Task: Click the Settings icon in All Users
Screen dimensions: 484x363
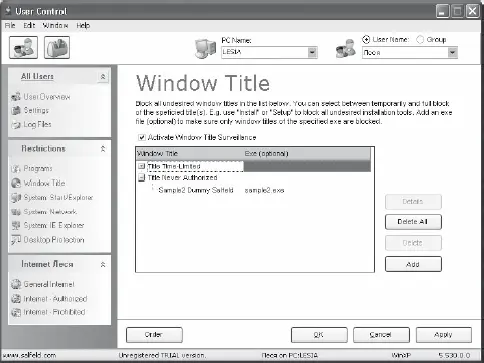Action: (16, 110)
